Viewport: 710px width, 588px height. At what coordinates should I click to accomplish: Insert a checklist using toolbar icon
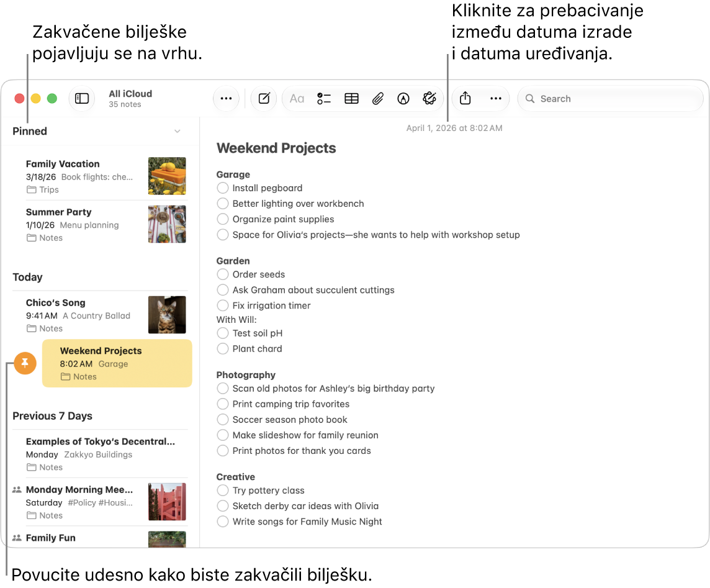click(x=324, y=98)
